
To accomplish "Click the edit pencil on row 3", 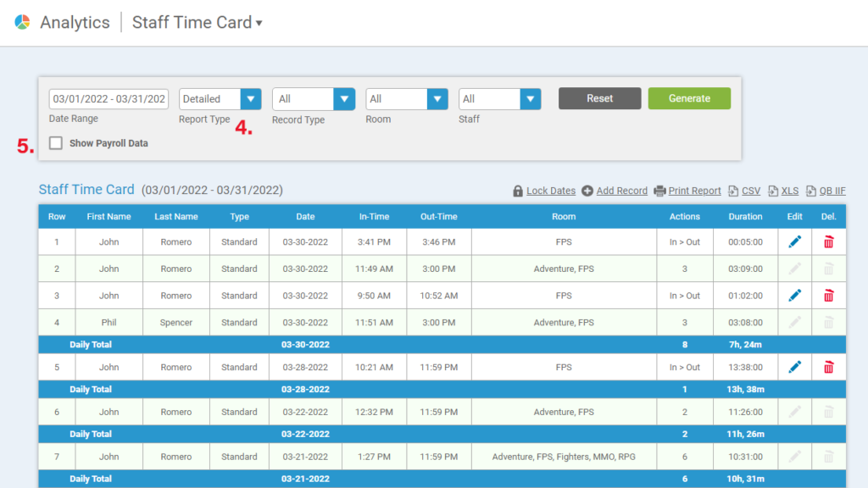I will pyautogui.click(x=793, y=295).
